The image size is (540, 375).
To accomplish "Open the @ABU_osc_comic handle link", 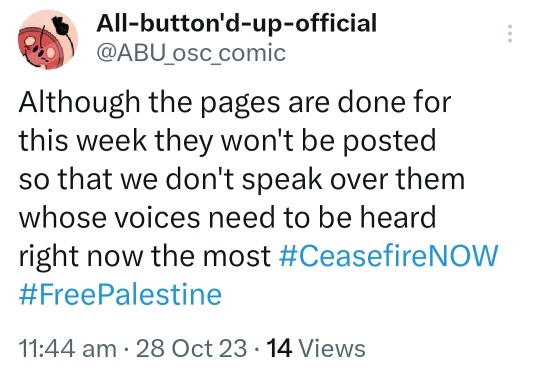I will pyautogui.click(x=191, y=53).
